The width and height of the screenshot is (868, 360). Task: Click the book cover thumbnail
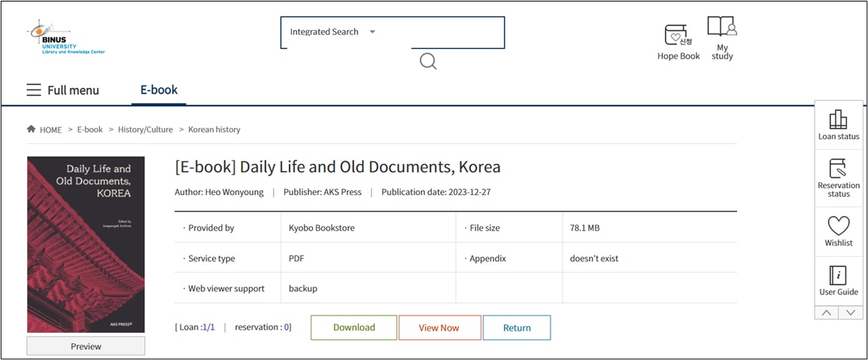pyautogui.click(x=86, y=244)
